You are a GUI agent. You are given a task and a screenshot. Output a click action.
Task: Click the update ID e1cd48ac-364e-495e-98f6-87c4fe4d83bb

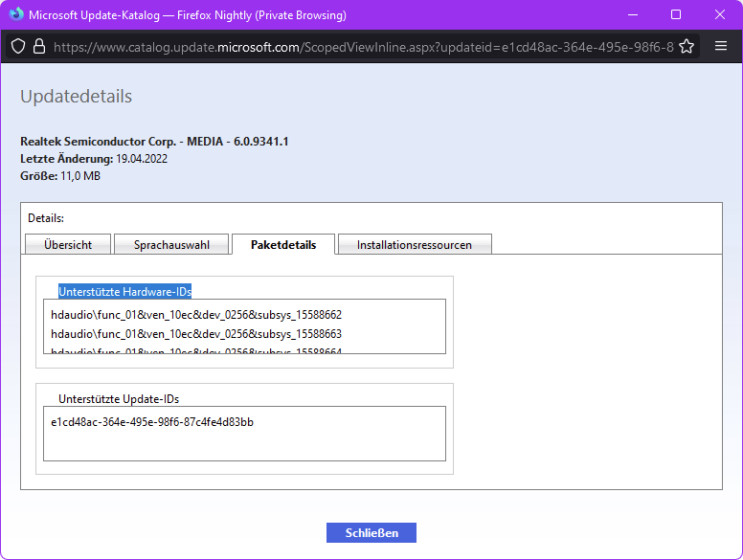(152, 422)
